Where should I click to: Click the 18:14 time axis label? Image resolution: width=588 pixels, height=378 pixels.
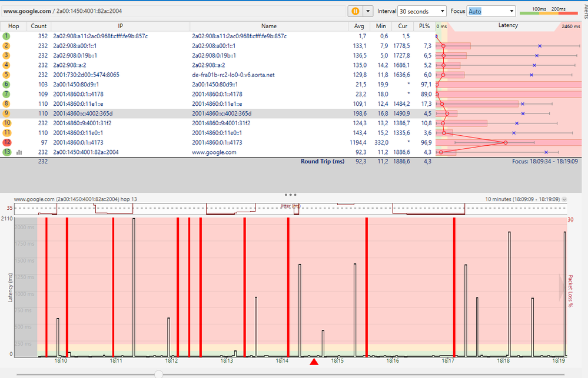point(282,361)
